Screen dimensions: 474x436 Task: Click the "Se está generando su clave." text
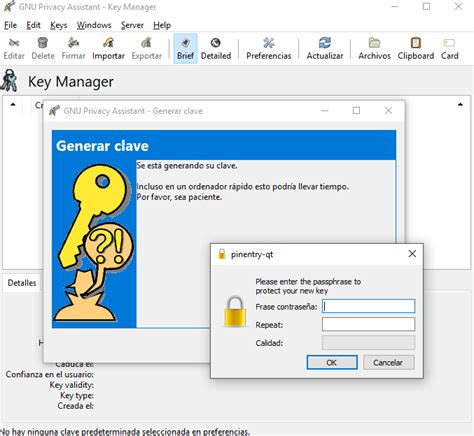187,165
